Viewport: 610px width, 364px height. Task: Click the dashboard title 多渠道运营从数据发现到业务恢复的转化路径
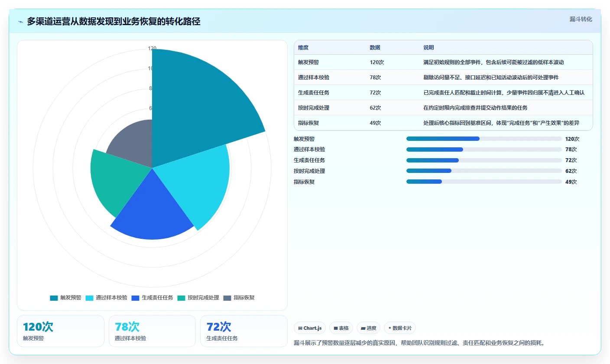tap(114, 22)
